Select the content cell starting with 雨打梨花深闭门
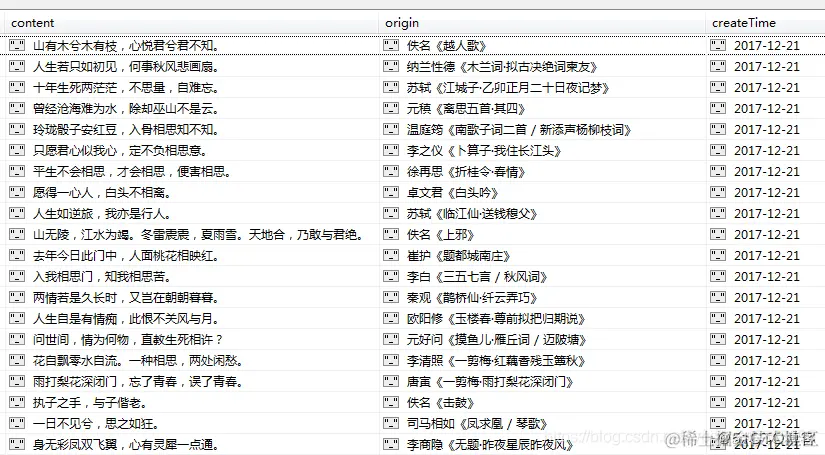This screenshot has width=825, height=455. pyautogui.click(x=138, y=382)
